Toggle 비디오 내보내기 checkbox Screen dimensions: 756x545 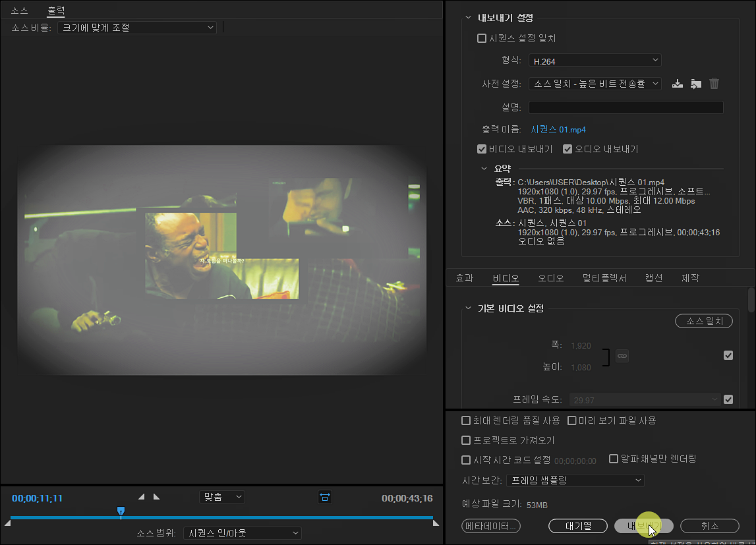point(482,149)
